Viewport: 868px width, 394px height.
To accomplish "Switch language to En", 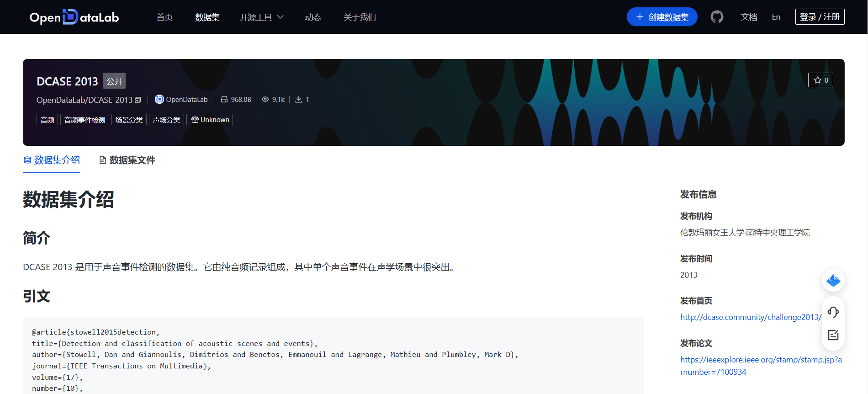I will 776,17.
